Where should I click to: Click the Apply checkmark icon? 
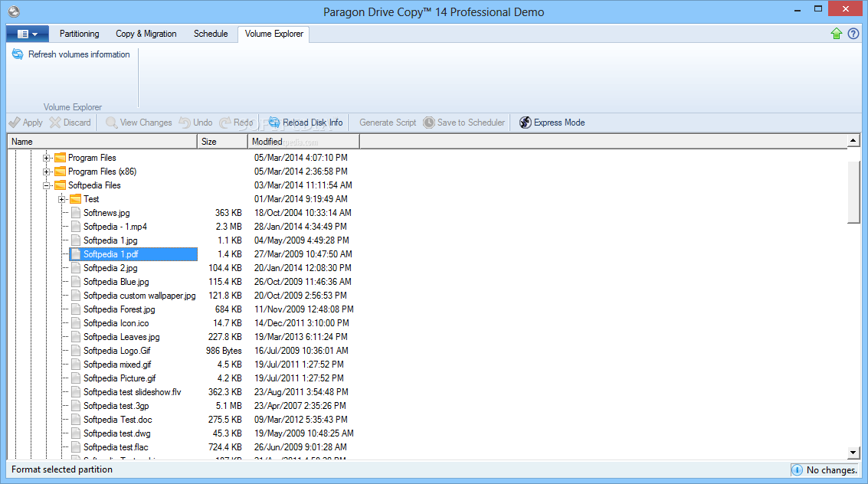[x=15, y=123]
